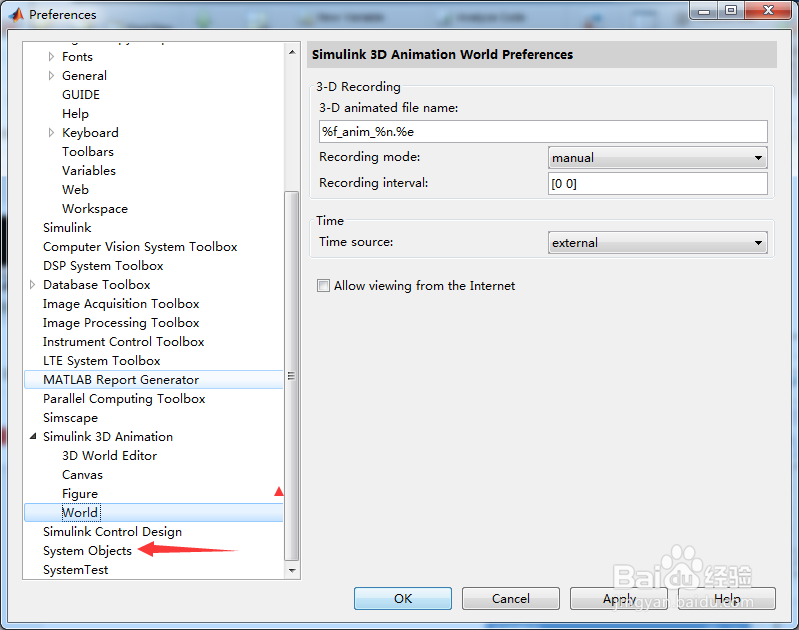Select Computer Vision System Toolbox

pos(140,247)
